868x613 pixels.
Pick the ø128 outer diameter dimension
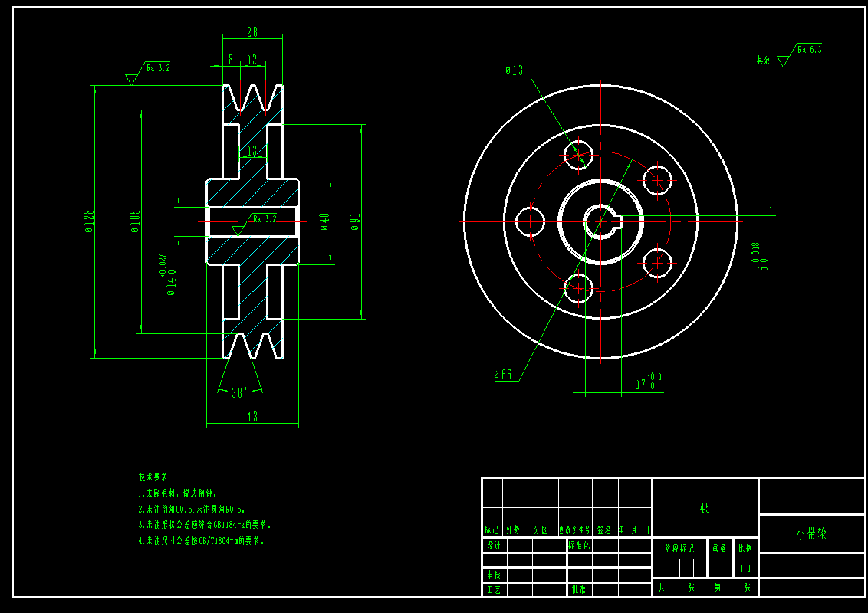coord(90,221)
